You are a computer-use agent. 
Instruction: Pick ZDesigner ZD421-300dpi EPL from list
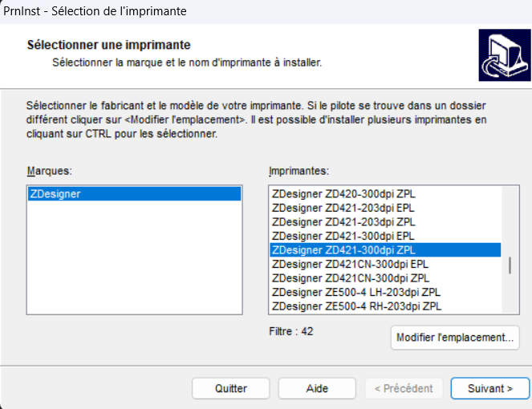coord(343,236)
